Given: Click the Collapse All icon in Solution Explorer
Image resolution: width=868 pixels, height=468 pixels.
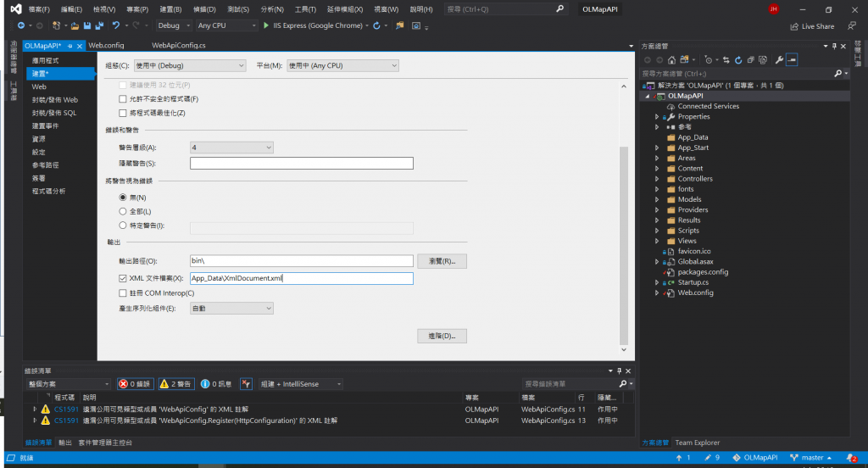Looking at the screenshot, I should click(751, 60).
